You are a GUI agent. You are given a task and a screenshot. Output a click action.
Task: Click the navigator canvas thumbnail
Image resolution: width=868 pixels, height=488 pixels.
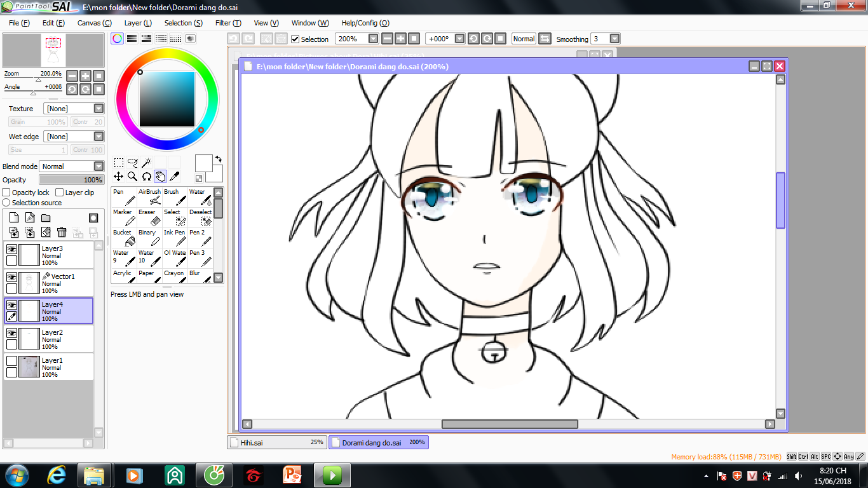[53, 50]
